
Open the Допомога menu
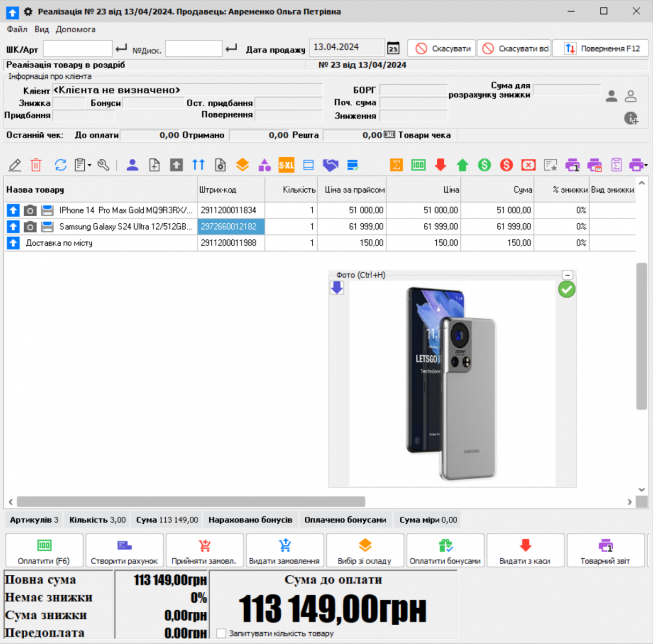76,30
